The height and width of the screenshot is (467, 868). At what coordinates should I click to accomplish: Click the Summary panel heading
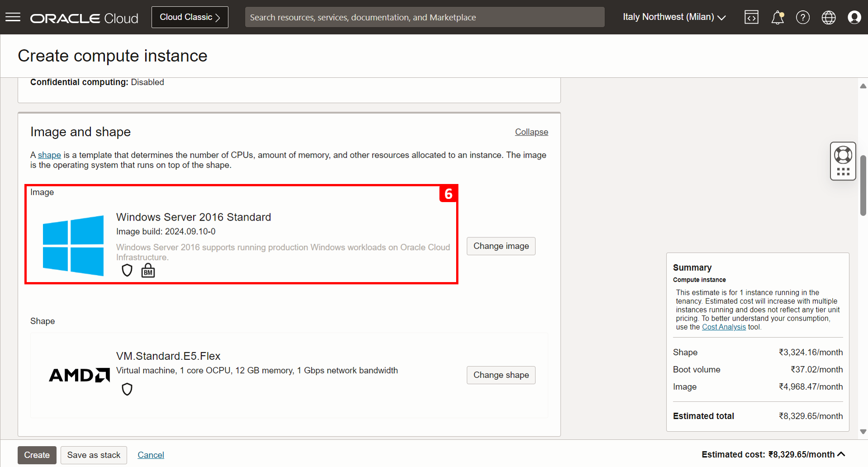click(x=692, y=268)
